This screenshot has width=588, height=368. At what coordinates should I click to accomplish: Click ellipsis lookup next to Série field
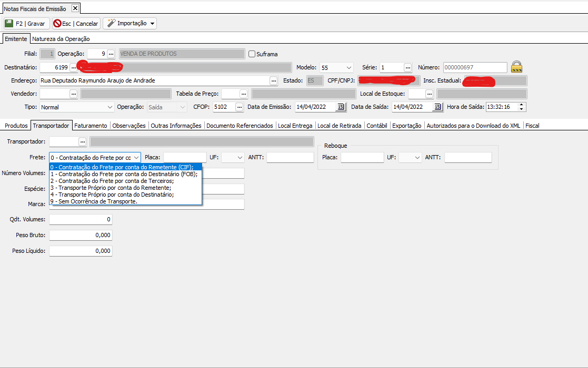coord(408,67)
